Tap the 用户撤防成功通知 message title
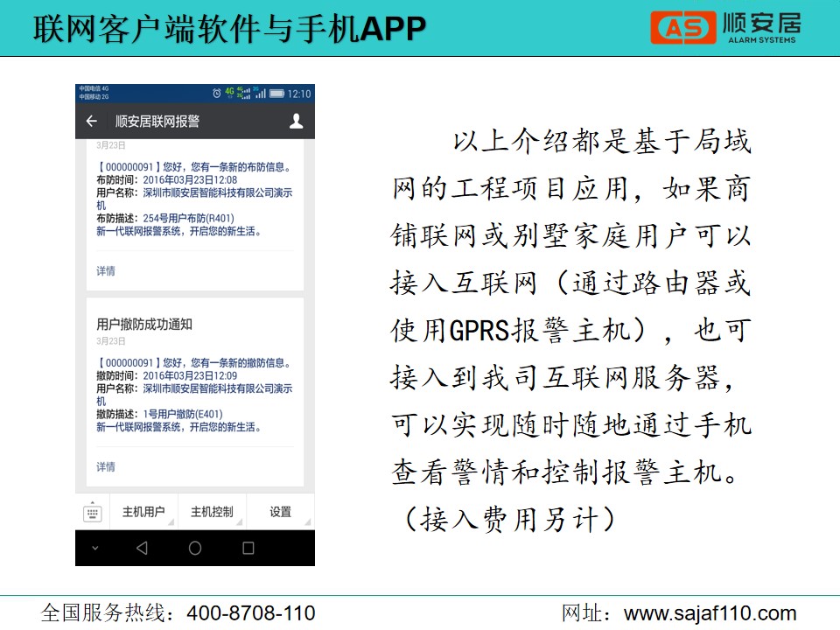This screenshot has height=630, width=840. pos(144,325)
